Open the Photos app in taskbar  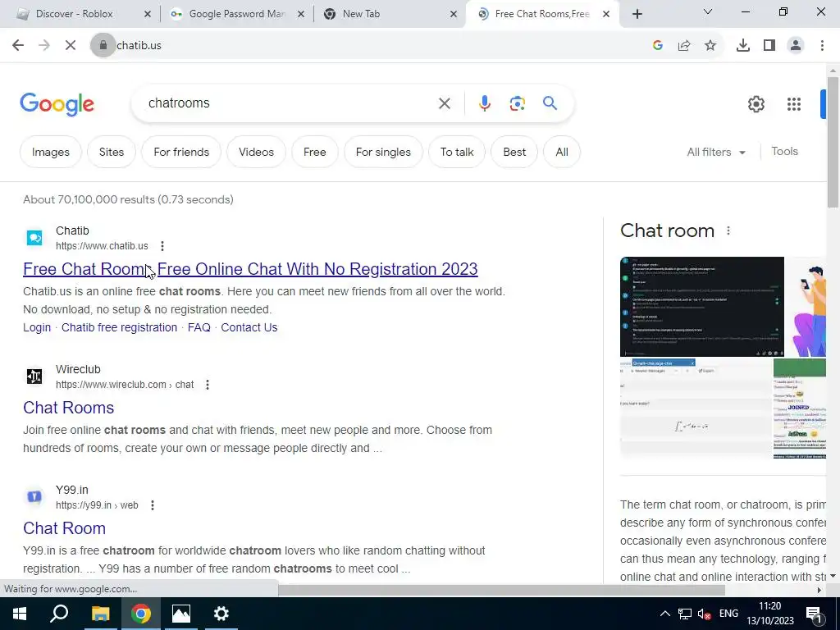(x=181, y=614)
